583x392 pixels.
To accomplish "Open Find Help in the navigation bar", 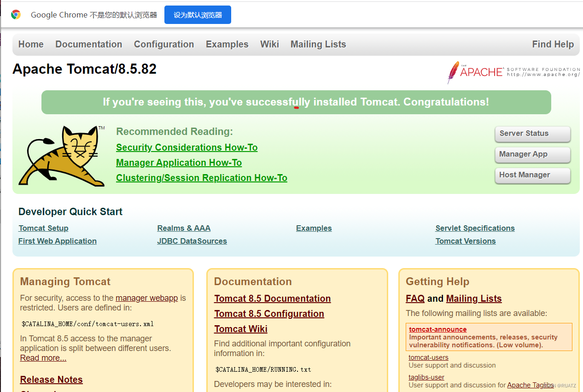I will coord(553,44).
